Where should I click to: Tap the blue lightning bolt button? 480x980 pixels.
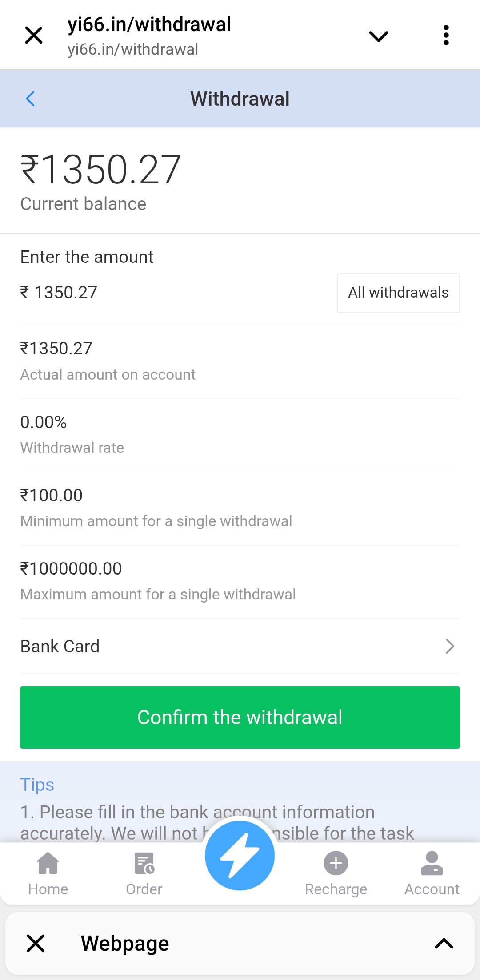(x=240, y=855)
